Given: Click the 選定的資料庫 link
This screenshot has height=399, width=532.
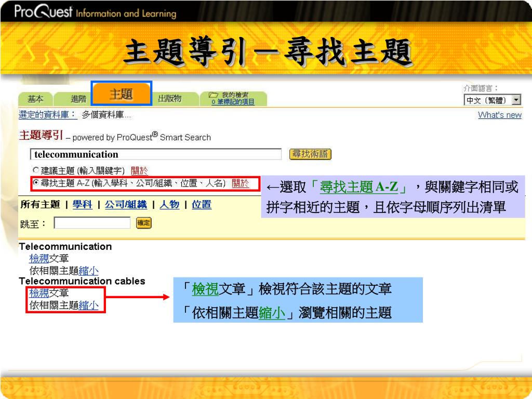Looking at the screenshot, I should pos(47,115).
